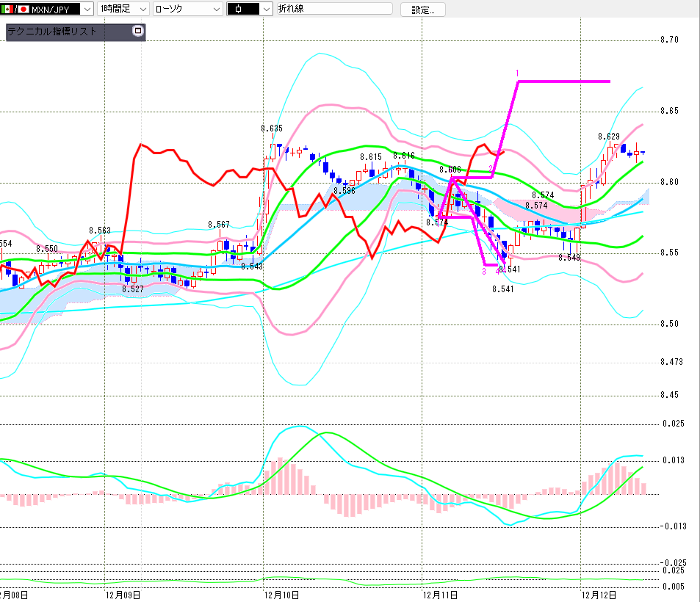Click the 12月12日 date marker

[x=597, y=594]
